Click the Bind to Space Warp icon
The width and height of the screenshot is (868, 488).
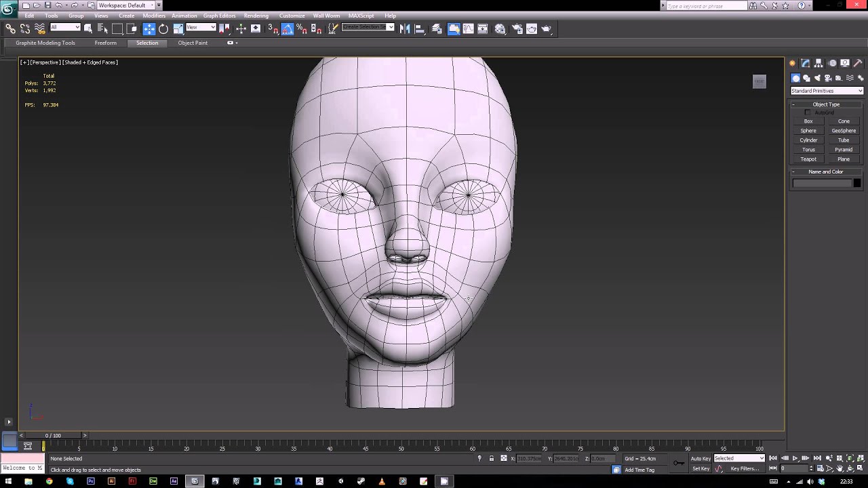[x=40, y=28]
